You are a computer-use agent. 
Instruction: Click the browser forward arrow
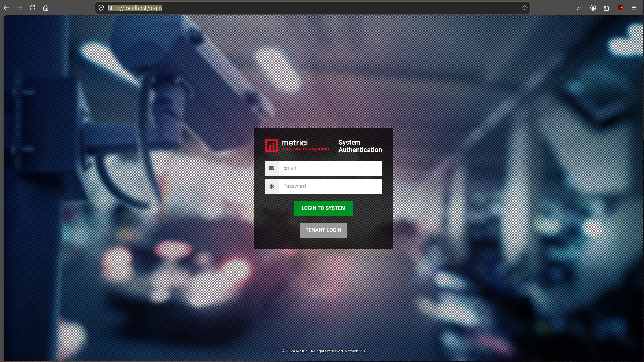pos(19,8)
